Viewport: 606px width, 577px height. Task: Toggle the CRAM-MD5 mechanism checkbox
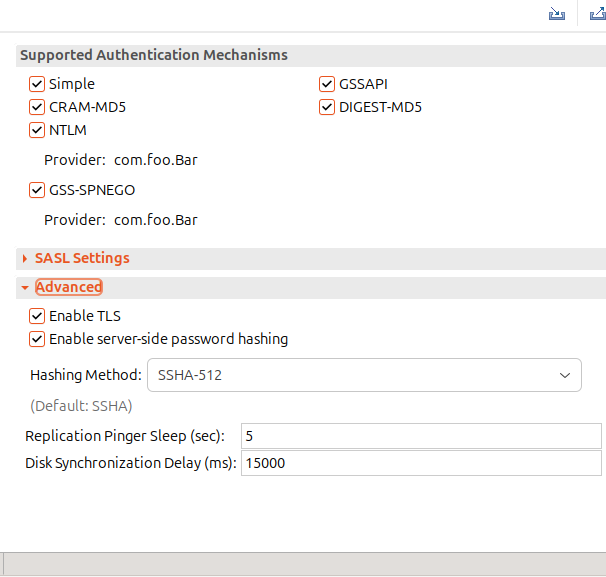click(x=37, y=107)
